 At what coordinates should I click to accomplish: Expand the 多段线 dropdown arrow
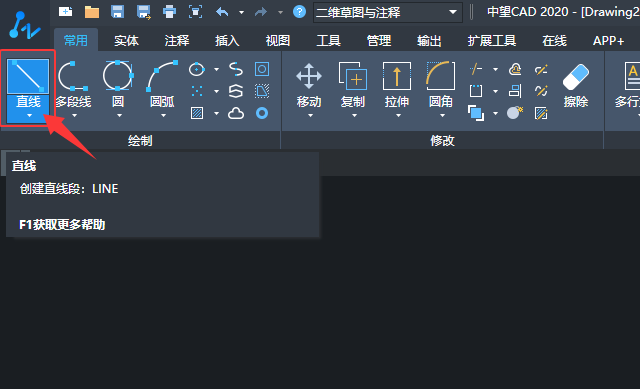(74, 116)
